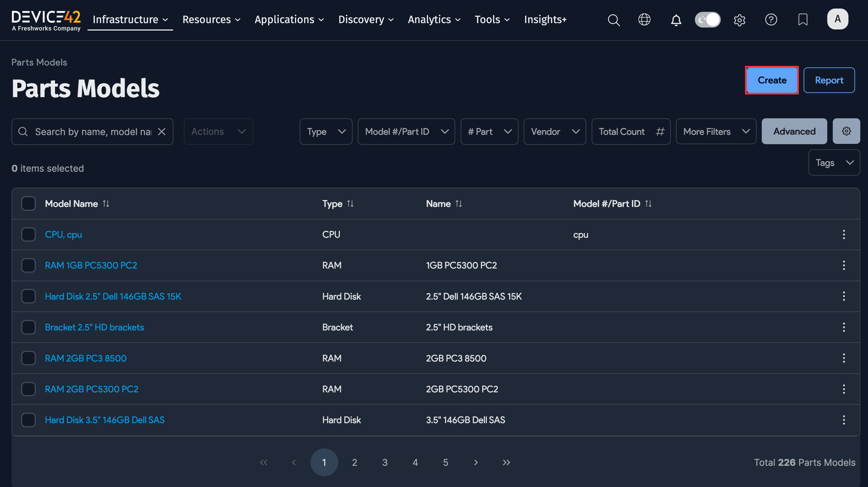Check the select-all header checkbox
The height and width of the screenshot is (487, 868).
pos(28,203)
